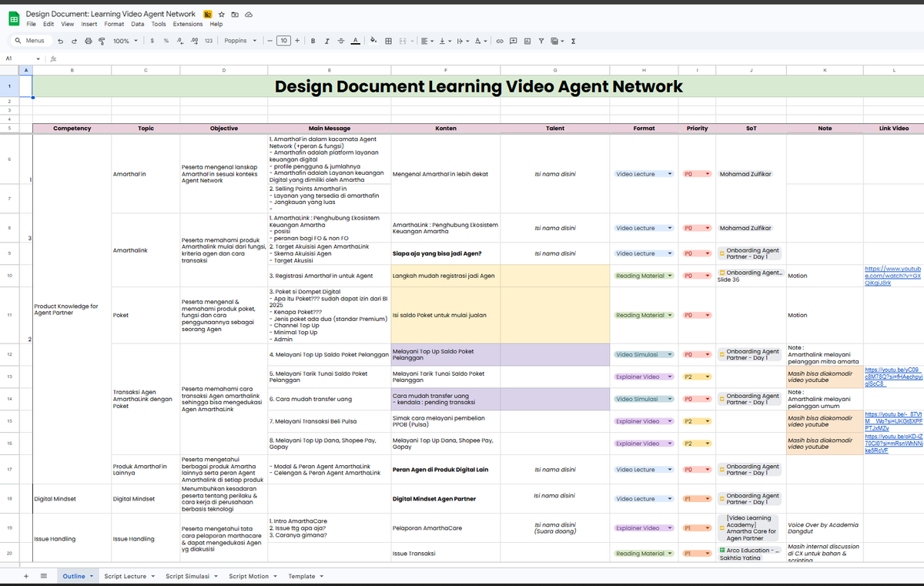The width and height of the screenshot is (924, 586).
Task: Click the Insert link icon
Action: (x=500, y=41)
